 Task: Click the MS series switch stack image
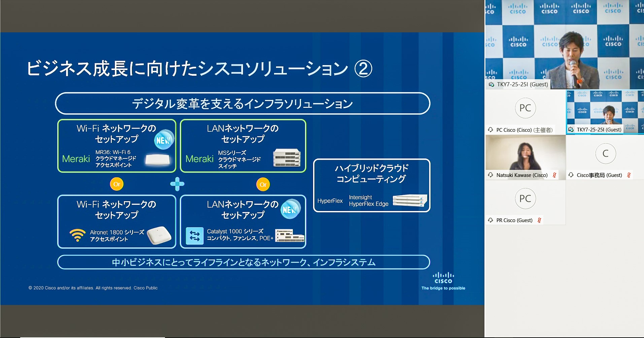point(286,157)
